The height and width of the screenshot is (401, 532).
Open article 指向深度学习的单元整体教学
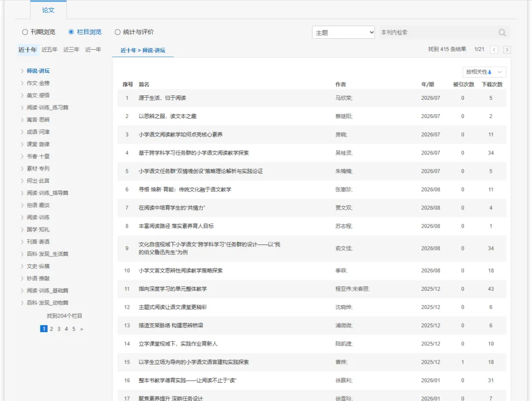pos(173,289)
